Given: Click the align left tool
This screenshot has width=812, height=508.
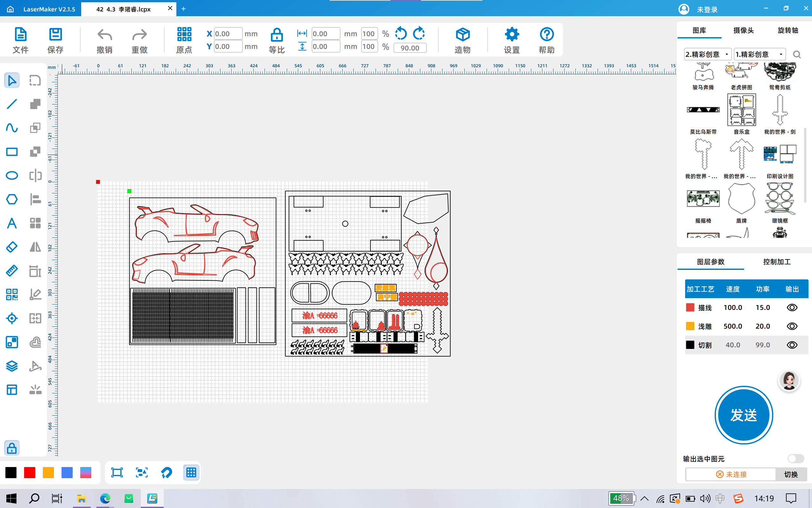Looking at the screenshot, I should [35, 200].
